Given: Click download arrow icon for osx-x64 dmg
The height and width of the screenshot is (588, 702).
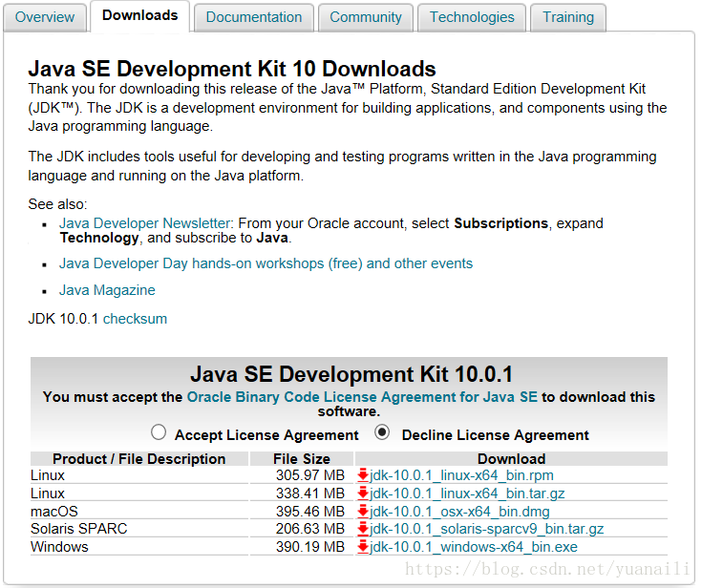Looking at the screenshot, I should coord(363,511).
